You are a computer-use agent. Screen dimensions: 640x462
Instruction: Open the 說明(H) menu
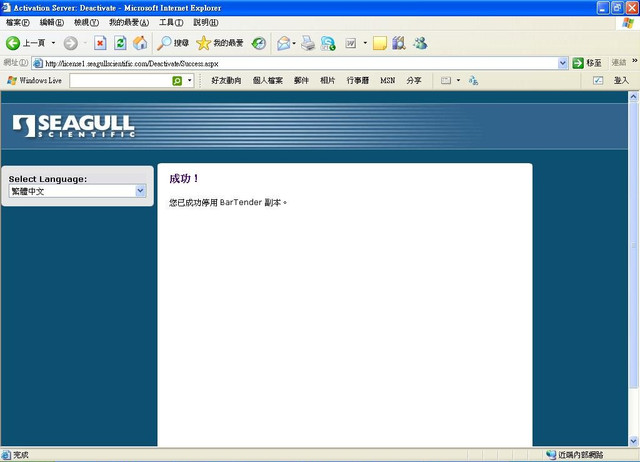206,22
